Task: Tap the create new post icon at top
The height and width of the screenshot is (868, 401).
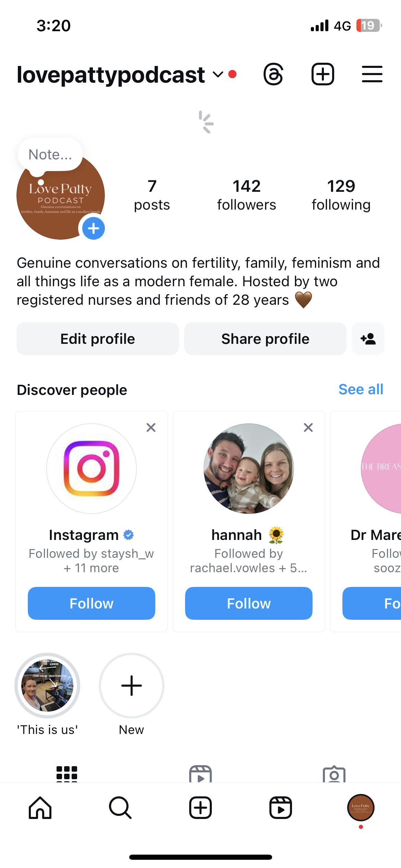Action: pos(323,74)
